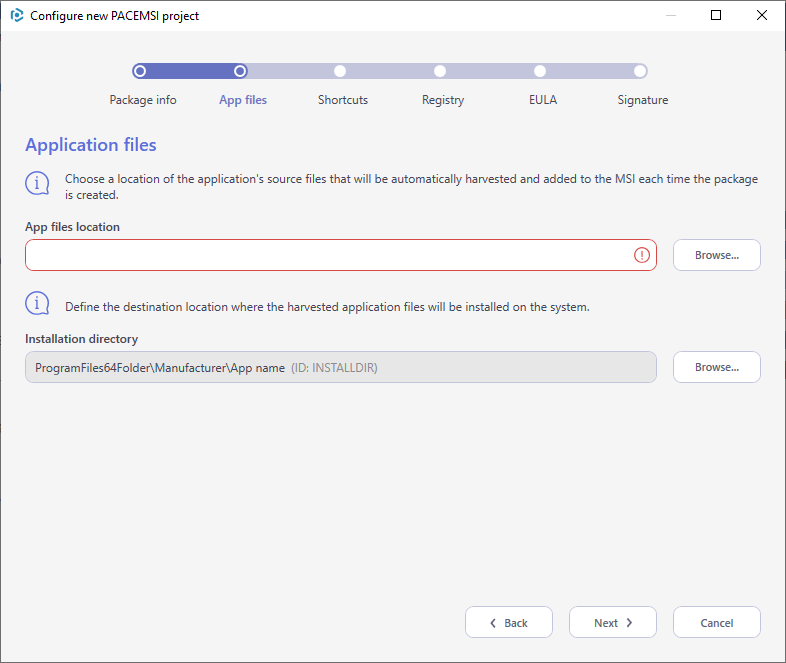Open the Registry step

443,100
